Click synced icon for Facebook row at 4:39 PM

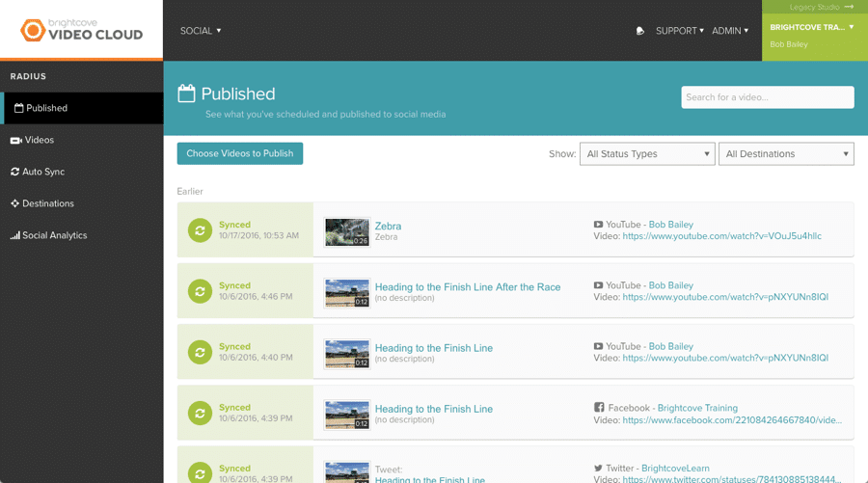point(200,413)
